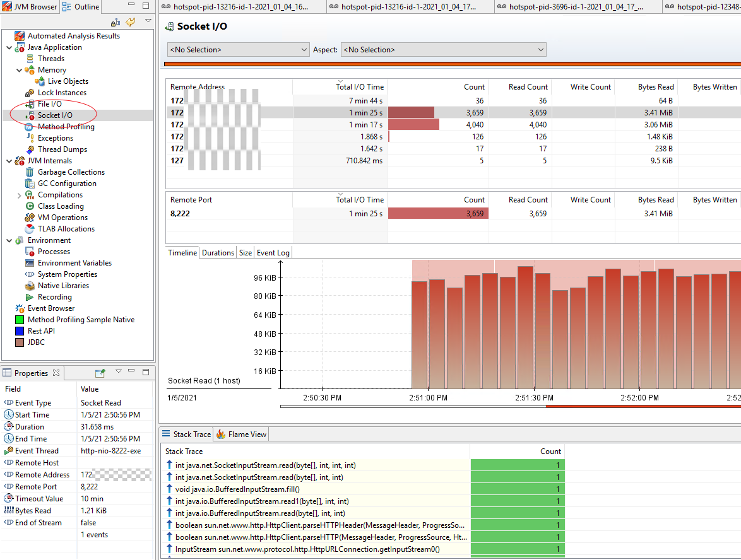The image size is (741, 560).
Task: Click the yellow back arrow in Outline toolbar
Action: tap(131, 22)
